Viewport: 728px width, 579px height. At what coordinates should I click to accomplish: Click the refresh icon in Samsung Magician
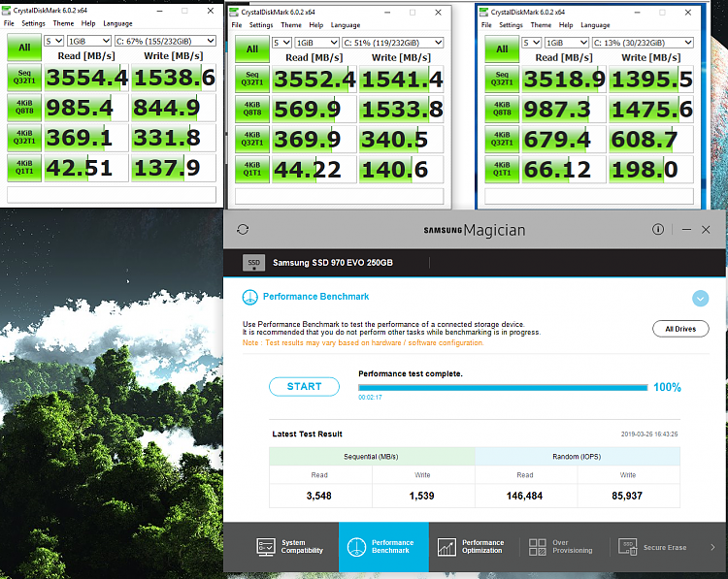(x=243, y=229)
